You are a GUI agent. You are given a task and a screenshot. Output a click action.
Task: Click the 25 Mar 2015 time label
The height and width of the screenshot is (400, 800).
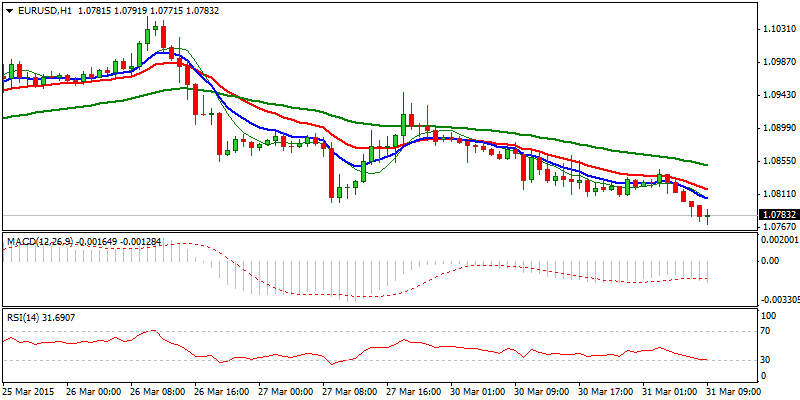27,390
